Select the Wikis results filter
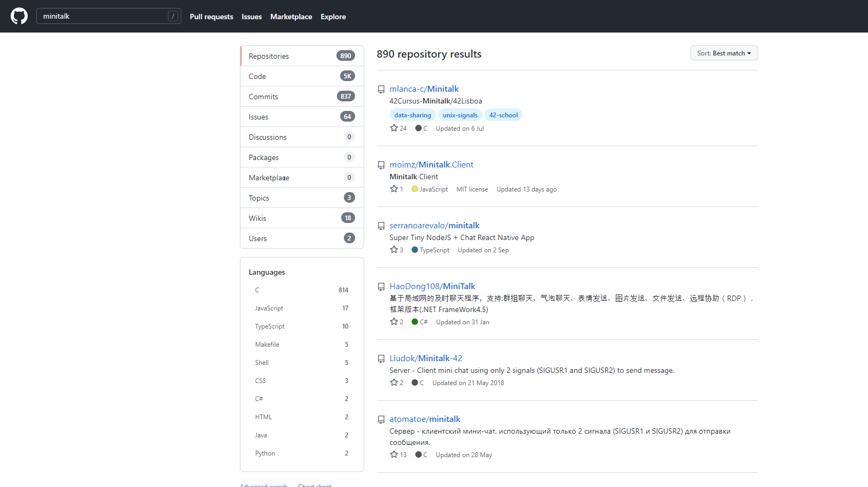This screenshot has height=487, width=868. click(x=302, y=218)
